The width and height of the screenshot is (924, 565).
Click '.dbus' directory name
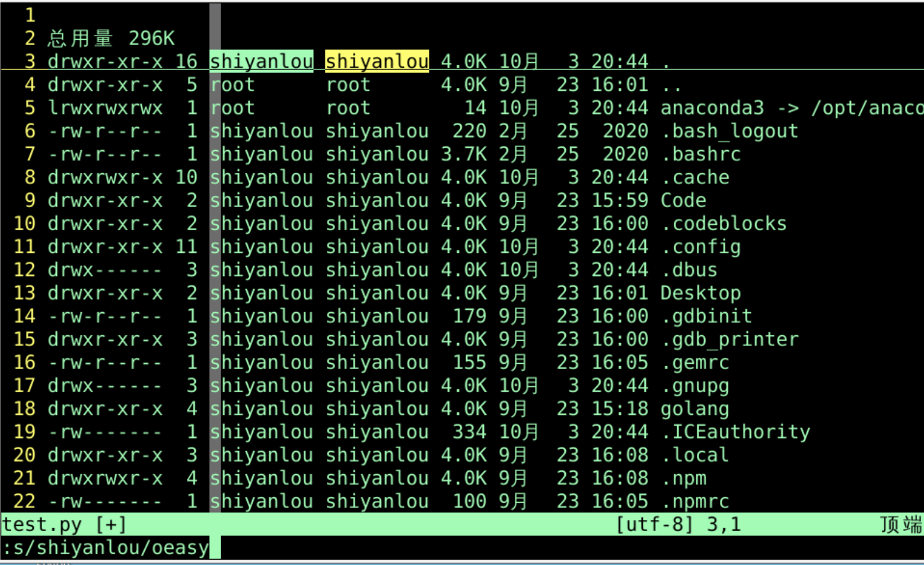690,270
